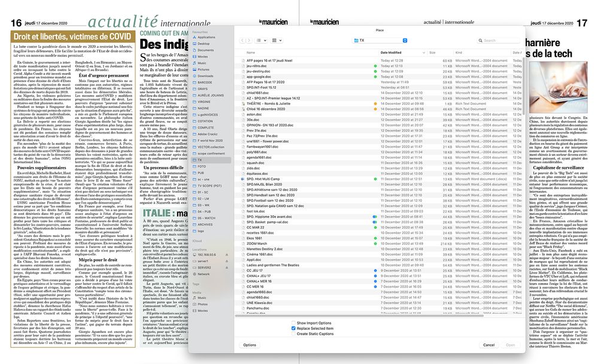Click the file list horizontal scrollbar
This screenshot has height=364, width=598.
click(359, 316)
